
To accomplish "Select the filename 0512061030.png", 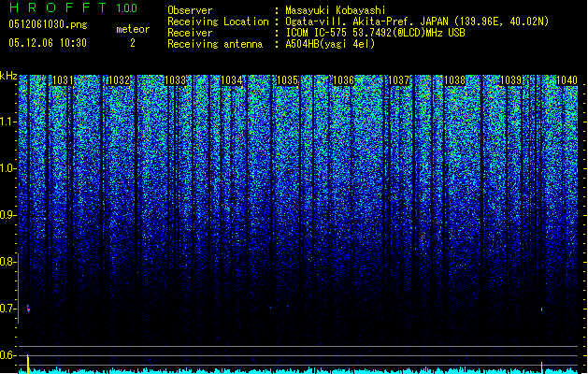I will tap(48, 24).
